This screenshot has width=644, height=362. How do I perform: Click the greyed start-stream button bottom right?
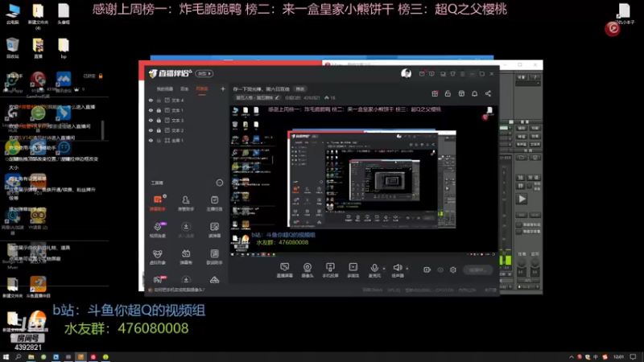(477, 269)
